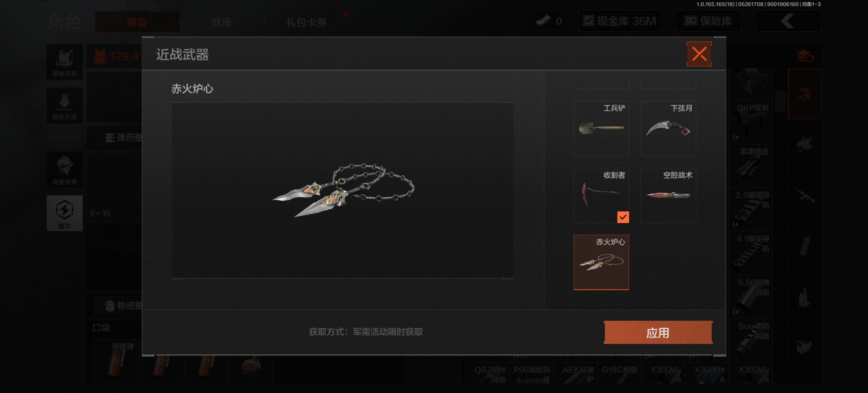This screenshot has width=868, height=393.
Task: Open the 礼包卡券 tab
Action: pos(307,22)
